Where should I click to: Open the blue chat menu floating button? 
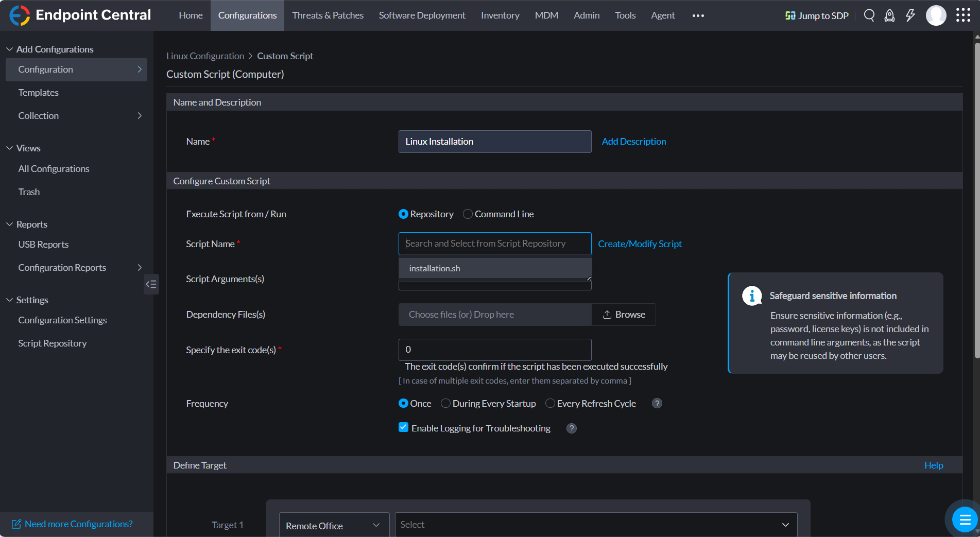[x=965, y=519]
